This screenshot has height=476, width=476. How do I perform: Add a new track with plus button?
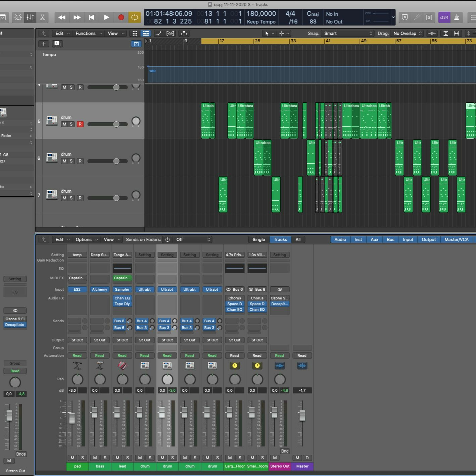tap(44, 44)
